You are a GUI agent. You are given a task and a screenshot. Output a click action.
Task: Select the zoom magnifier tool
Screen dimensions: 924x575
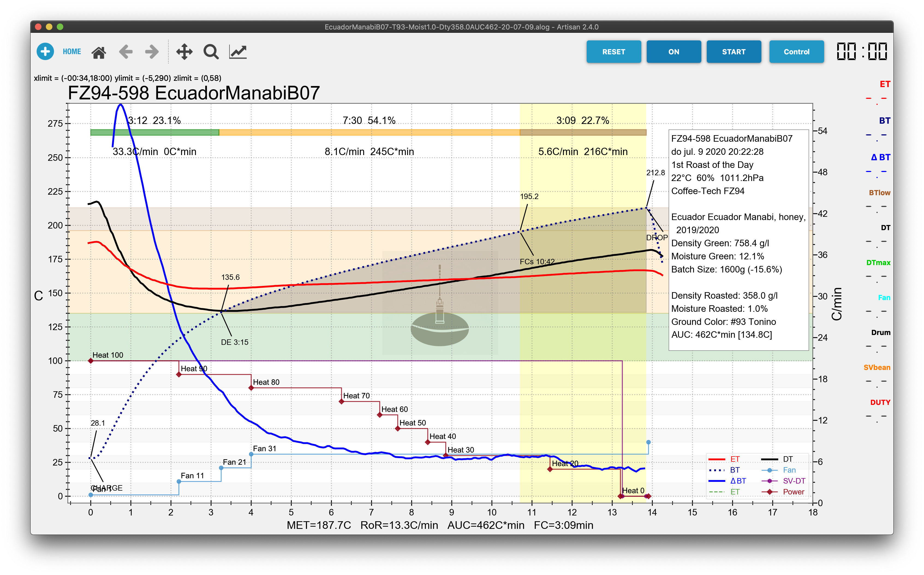coord(211,52)
